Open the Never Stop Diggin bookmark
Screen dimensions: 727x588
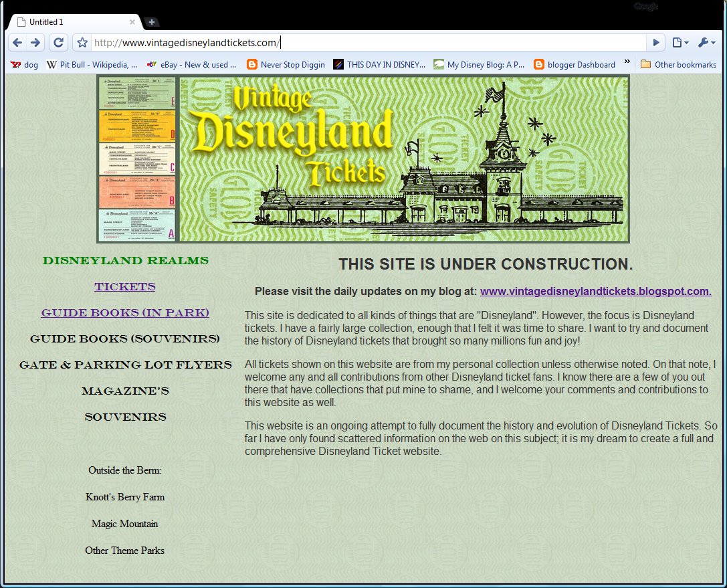(x=286, y=65)
